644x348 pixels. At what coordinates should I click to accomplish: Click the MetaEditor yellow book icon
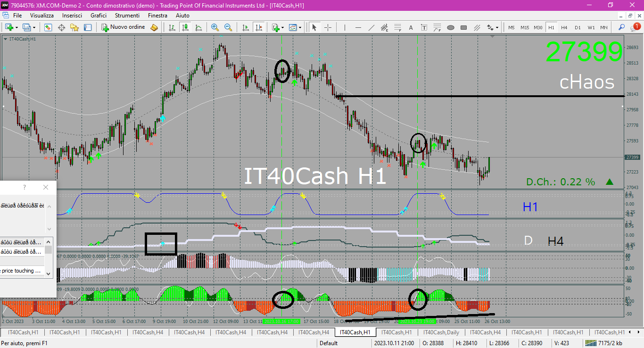coord(154,27)
